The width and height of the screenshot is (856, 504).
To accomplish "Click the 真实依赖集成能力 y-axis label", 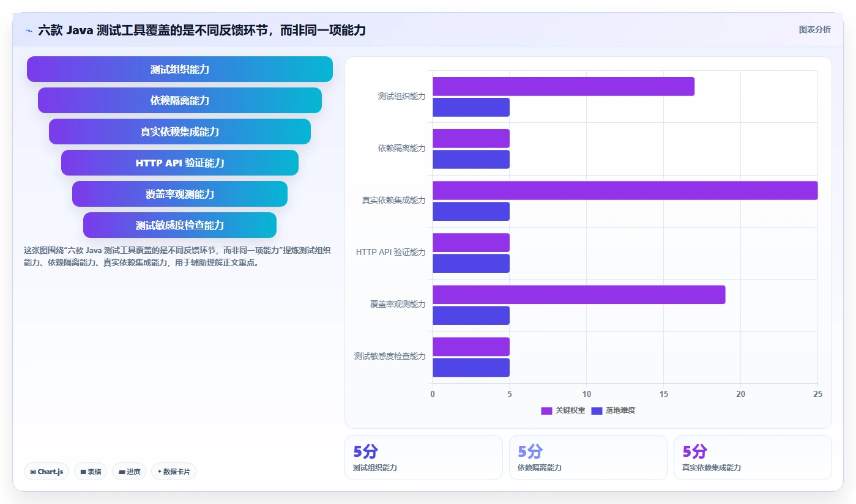I will point(393,201).
